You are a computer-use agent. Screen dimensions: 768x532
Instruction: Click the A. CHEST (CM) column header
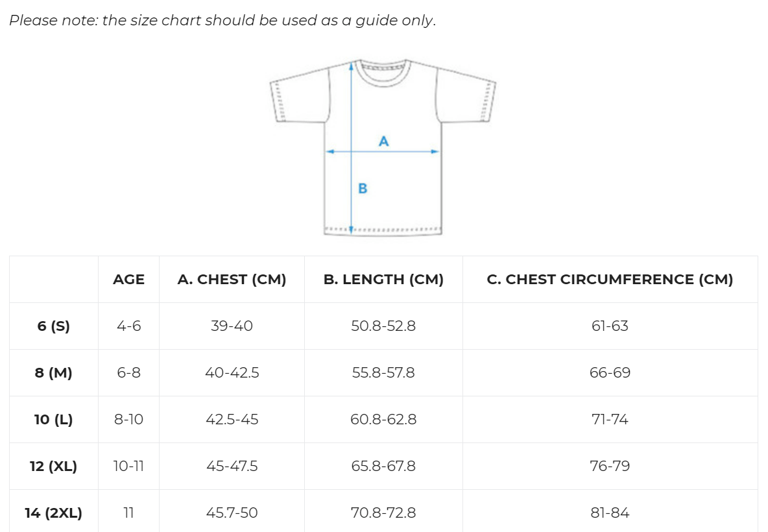point(232,280)
